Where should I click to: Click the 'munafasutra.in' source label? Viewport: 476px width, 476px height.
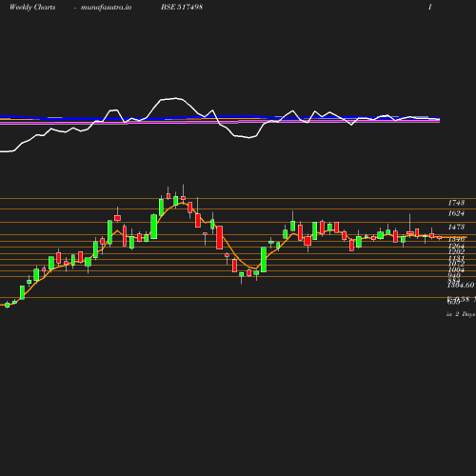106,8
